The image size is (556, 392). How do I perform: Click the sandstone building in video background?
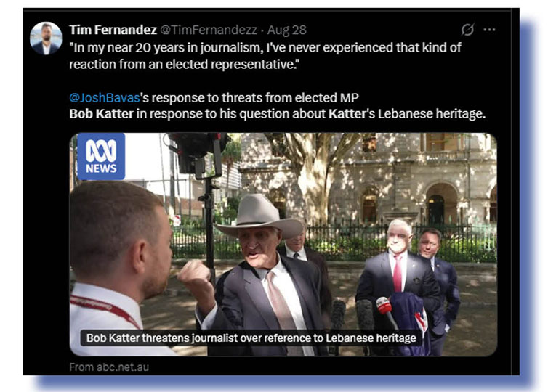click(x=408, y=177)
